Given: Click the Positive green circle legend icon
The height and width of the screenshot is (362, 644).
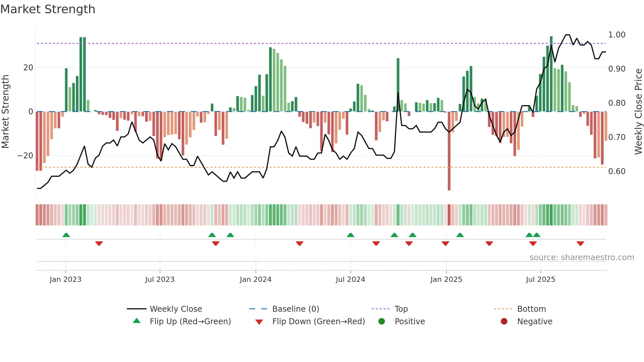Looking at the screenshot, I should (381, 321).
